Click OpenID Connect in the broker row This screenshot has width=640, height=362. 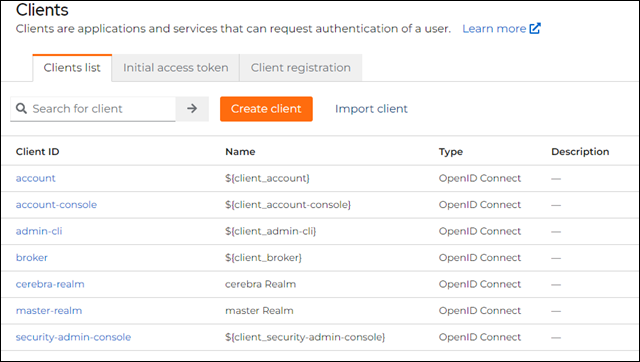click(x=480, y=258)
